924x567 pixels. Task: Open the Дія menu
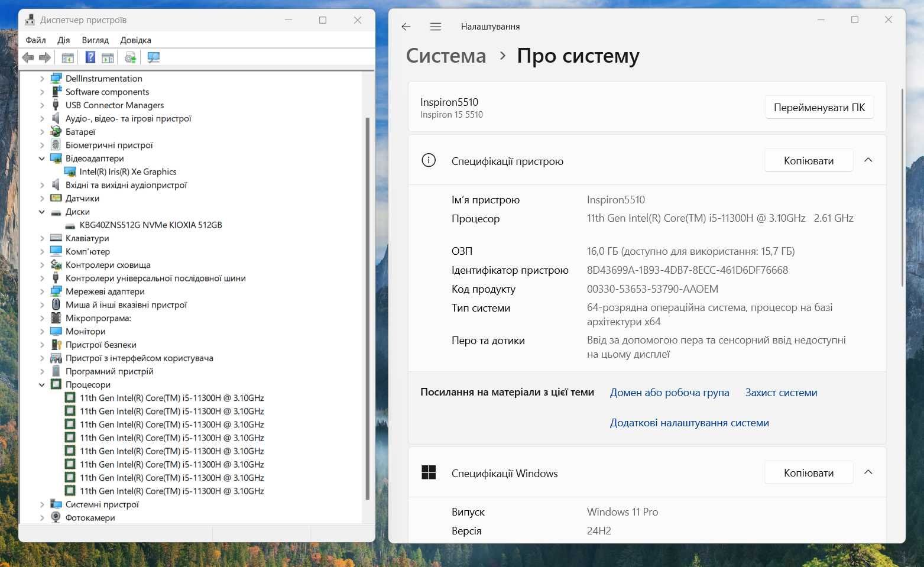(63, 40)
